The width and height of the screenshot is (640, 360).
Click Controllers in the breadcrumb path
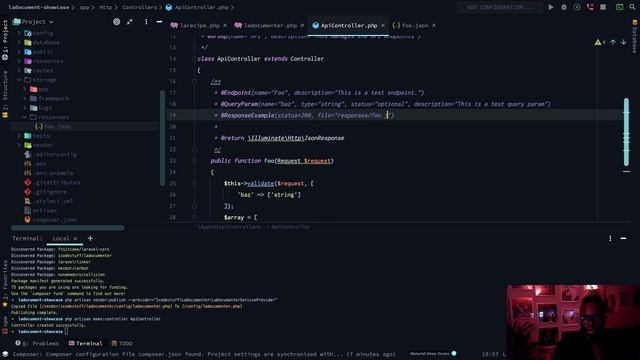click(x=139, y=7)
